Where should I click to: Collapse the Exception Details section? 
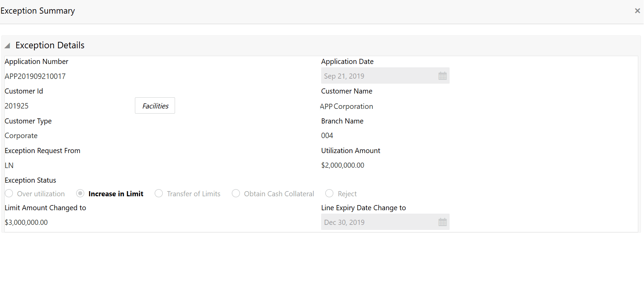tap(7, 46)
